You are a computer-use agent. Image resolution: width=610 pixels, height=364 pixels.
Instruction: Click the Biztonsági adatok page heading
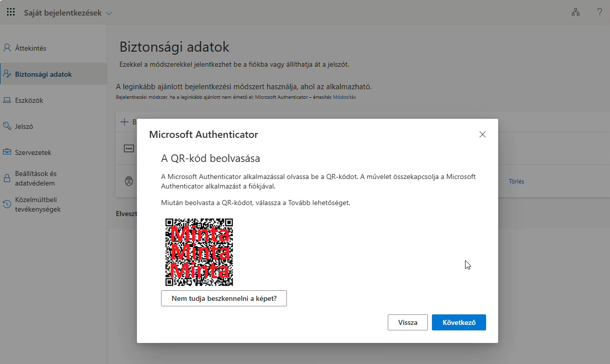coord(175,47)
